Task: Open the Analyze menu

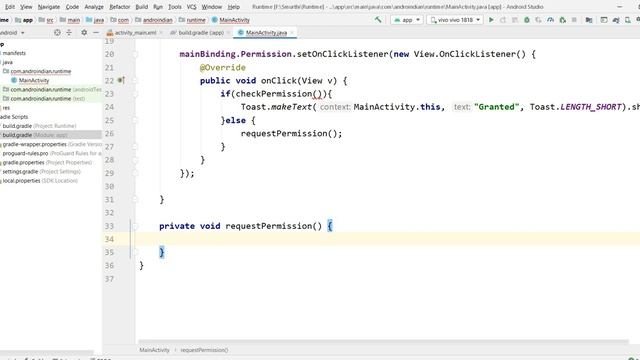Action: 94,7
